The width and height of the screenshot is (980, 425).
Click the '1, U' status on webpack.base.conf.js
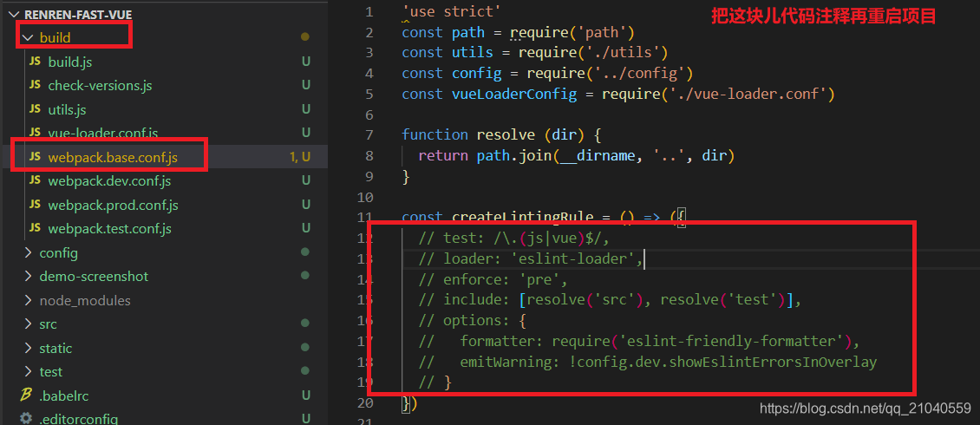[300, 158]
